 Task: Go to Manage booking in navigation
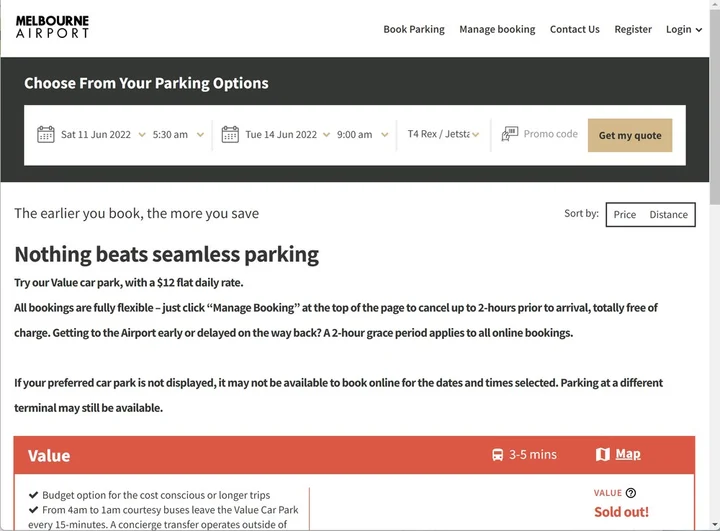point(497,29)
